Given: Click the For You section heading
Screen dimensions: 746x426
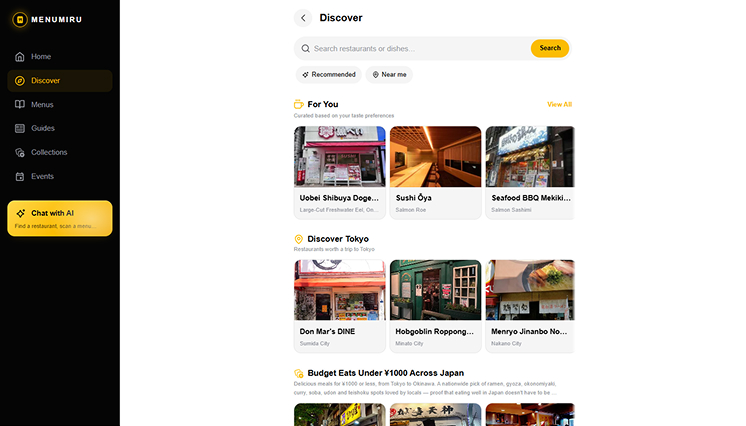Looking at the screenshot, I should (323, 104).
